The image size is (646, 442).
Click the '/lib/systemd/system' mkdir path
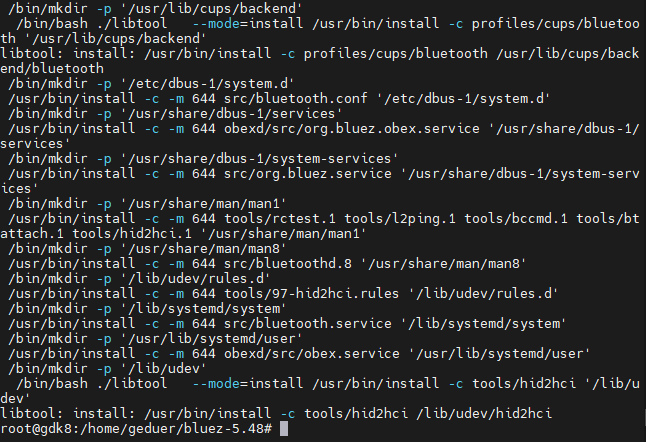click(x=203, y=309)
